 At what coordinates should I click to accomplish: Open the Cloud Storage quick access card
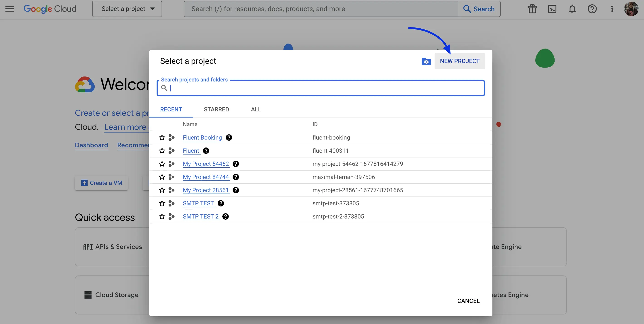tap(113, 295)
